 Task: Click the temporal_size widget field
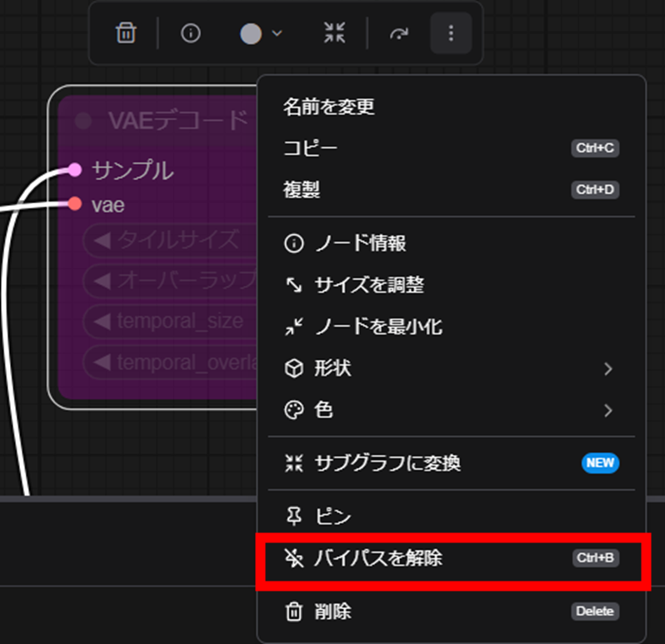[170, 322]
